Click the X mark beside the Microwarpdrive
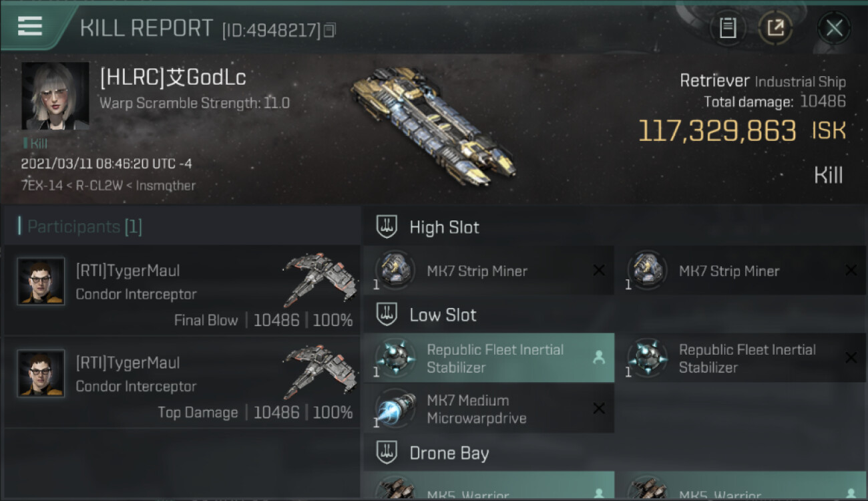This screenshot has width=868, height=501. [x=599, y=409]
